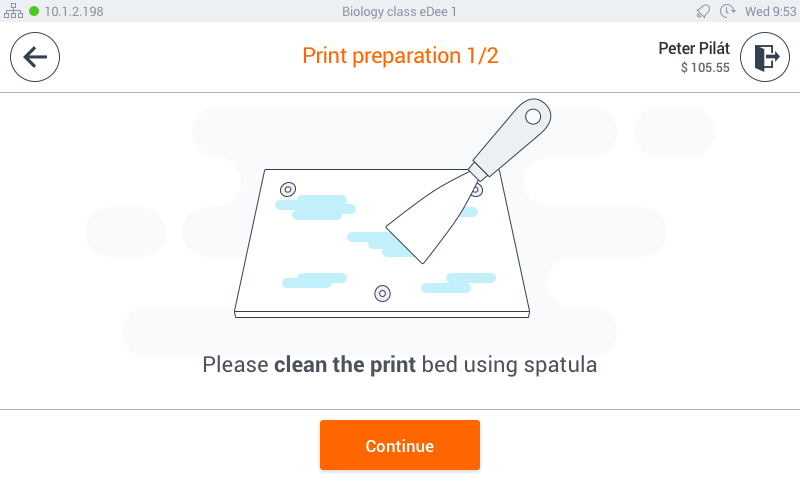Click the Biology class eDee 1 title

click(x=400, y=11)
